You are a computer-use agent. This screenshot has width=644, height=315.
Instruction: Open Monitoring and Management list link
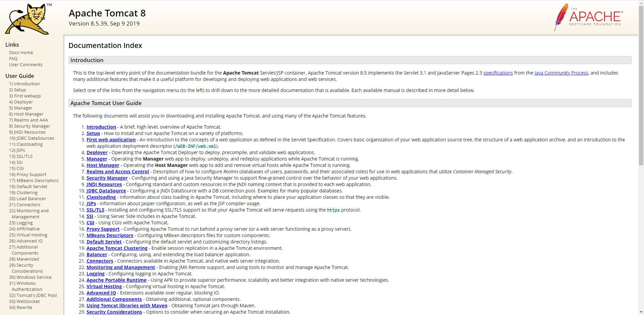[121, 267]
